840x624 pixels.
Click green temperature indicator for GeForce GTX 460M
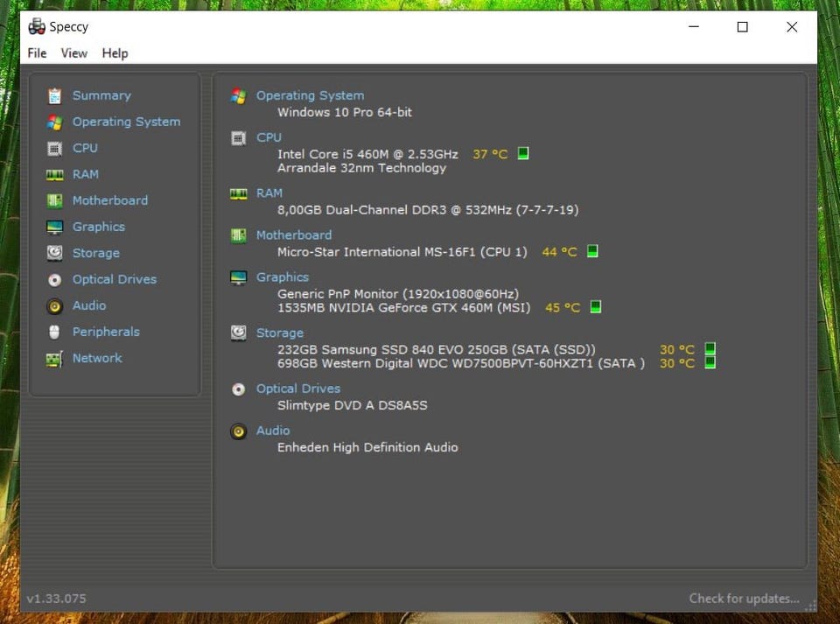(x=596, y=307)
